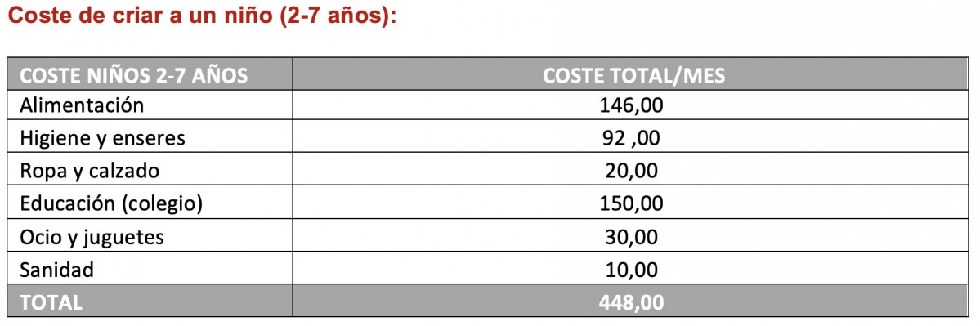
Task: Click the Alimentación row label
Action: pyautogui.click(x=82, y=105)
